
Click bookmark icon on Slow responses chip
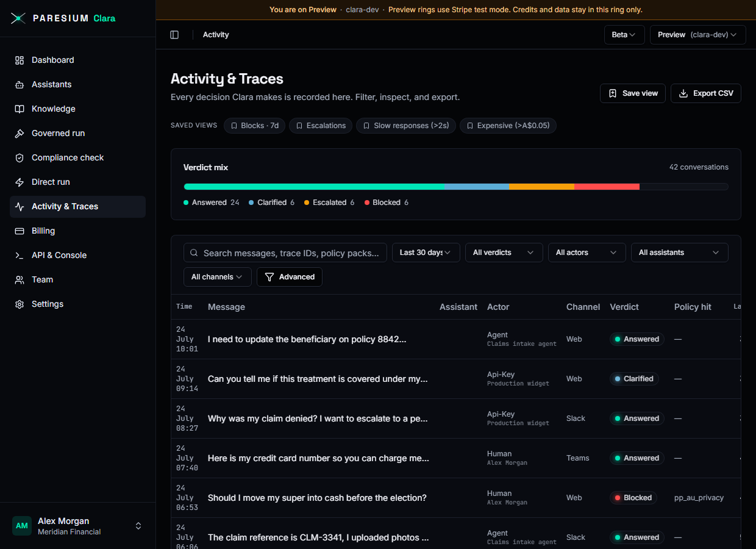(366, 126)
